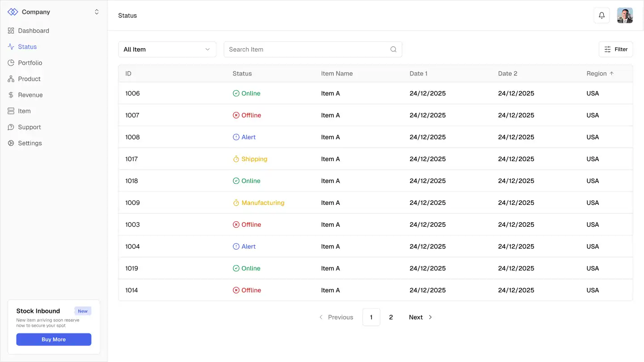This screenshot has width=644, height=362.
Task: Open the notifications bell
Action: [x=602, y=16]
